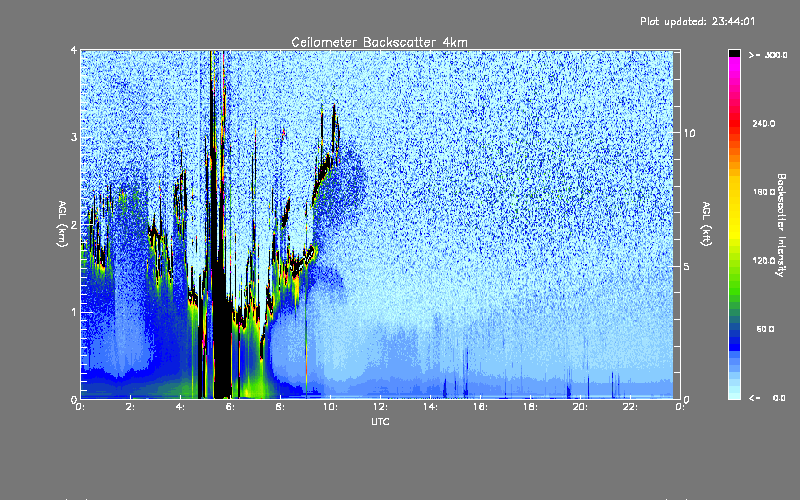
Task: Click the 'Plot updated: 23:44:01' timestamp
Action: (x=697, y=21)
